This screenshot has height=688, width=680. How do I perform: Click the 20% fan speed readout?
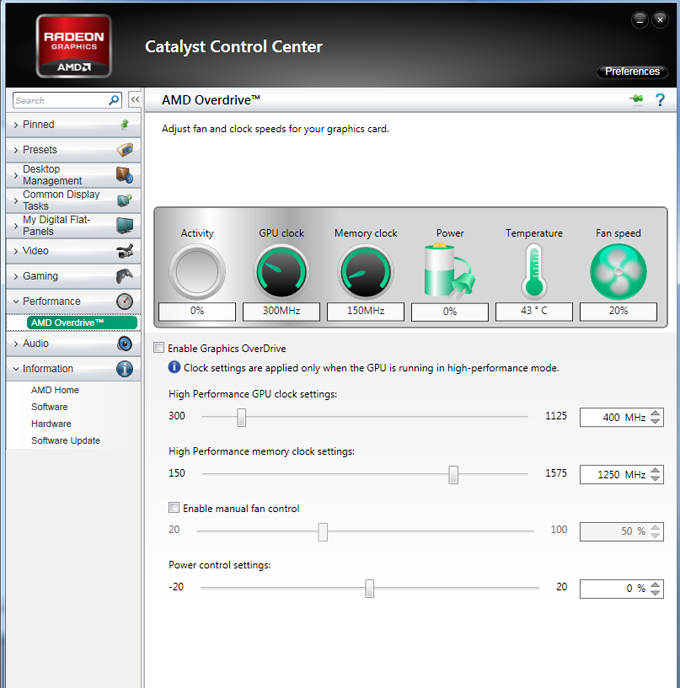618,311
